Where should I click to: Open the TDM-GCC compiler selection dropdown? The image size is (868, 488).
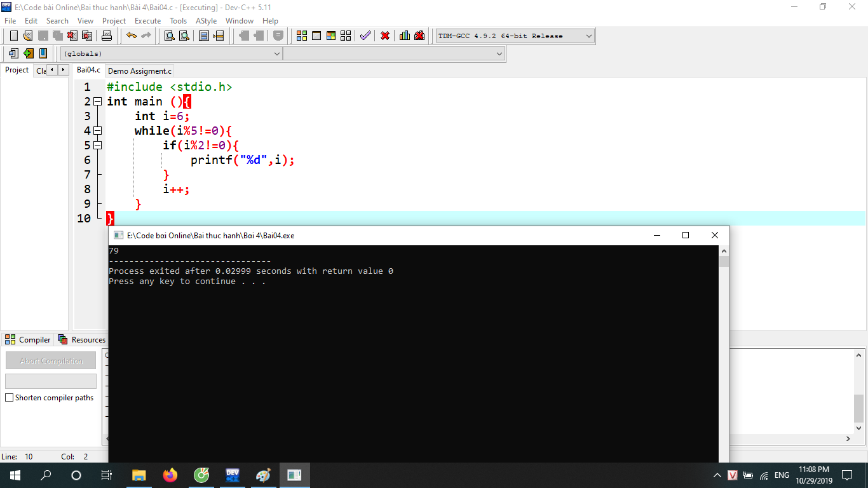[x=588, y=36]
